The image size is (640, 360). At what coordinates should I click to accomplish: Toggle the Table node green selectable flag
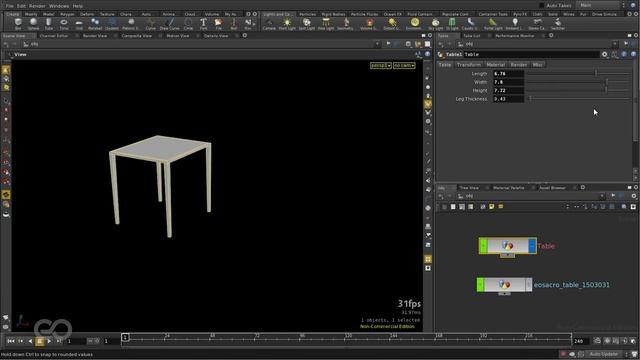coord(483,246)
